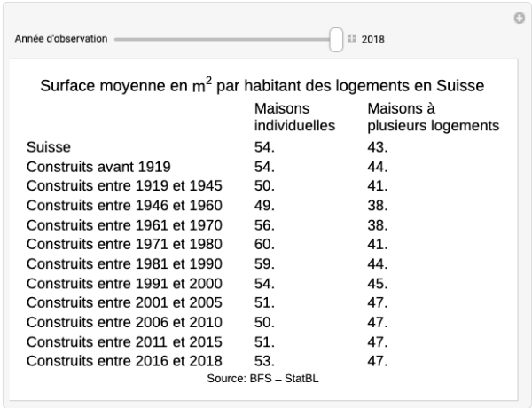Click Construits entre 1971 et 1980 row
This screenshot has width=532, height=408.
point(124,244)
